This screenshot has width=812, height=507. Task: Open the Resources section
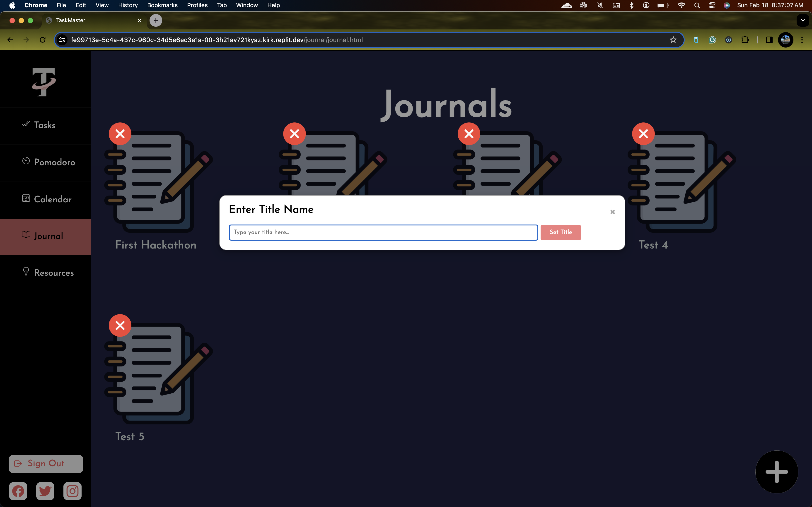pyautogui.click(x=54, y=273)
